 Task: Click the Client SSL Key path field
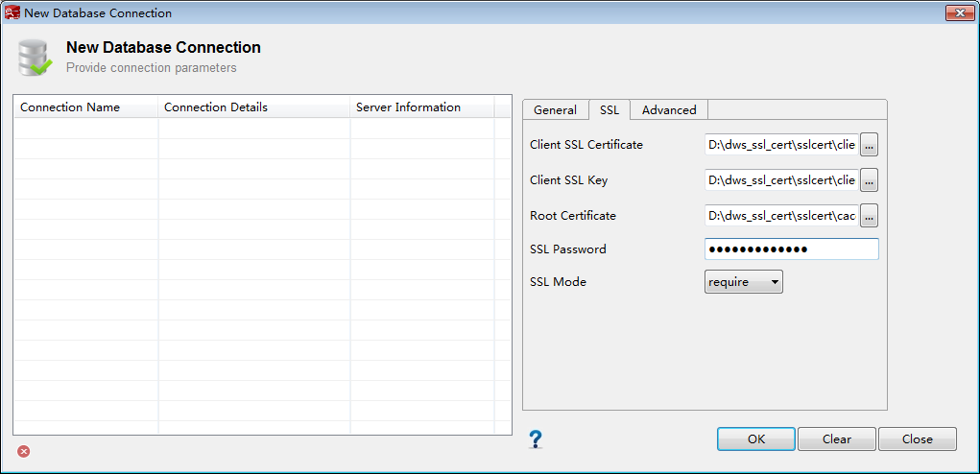(x=781, y=179)
